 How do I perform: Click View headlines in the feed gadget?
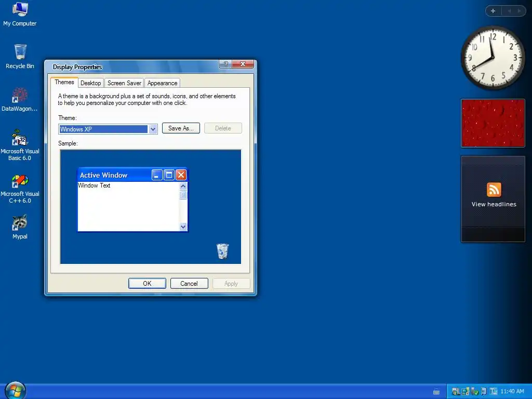pos(494,204)
